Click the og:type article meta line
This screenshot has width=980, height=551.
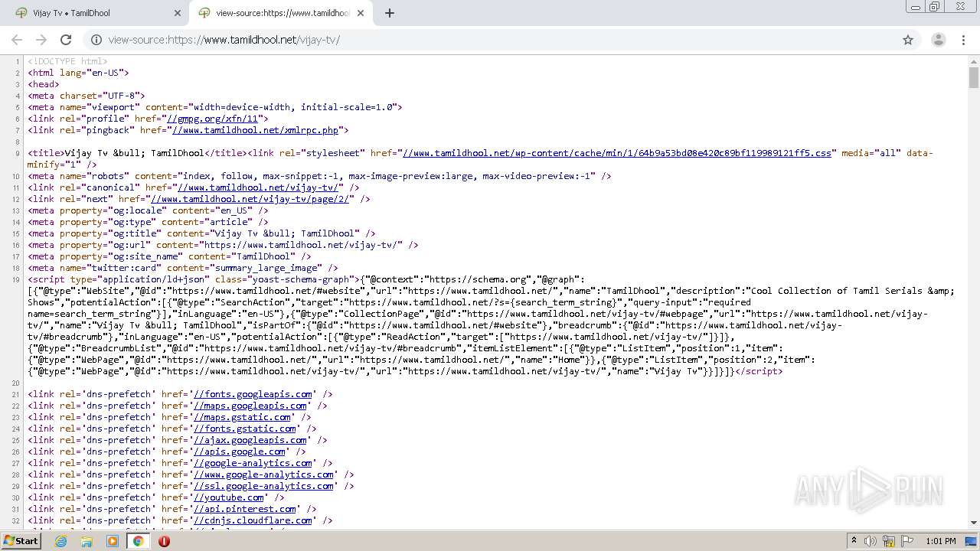point(149,222)
